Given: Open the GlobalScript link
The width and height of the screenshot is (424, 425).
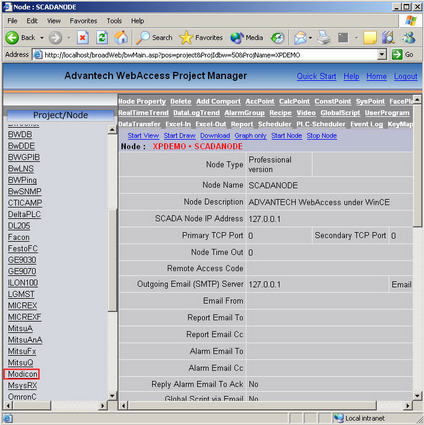Looking at the screenshot, I should tap(340, 113).
